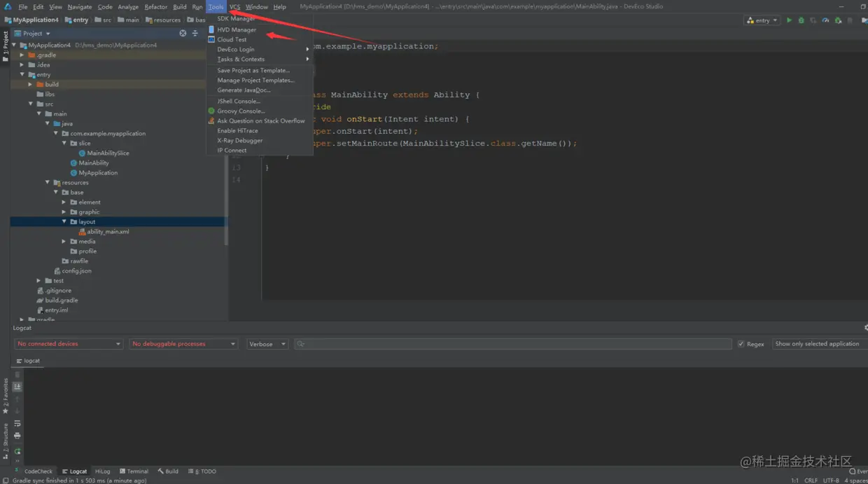Open the VCS menu

(234, 7)
